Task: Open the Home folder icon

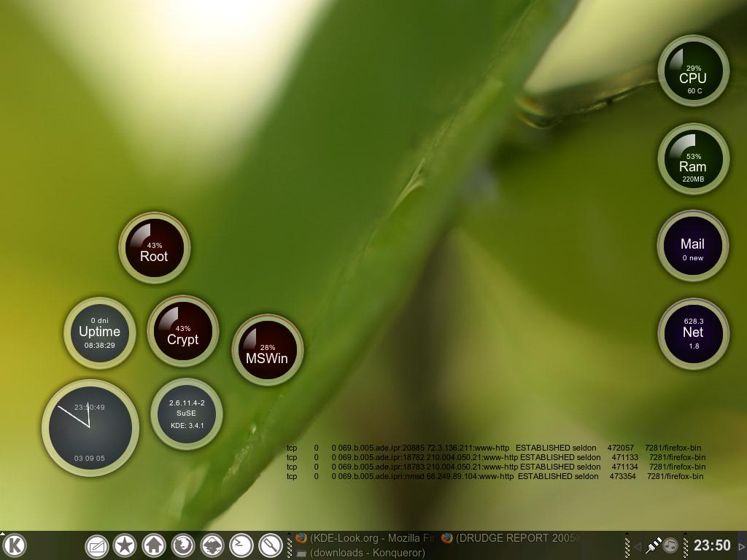Action: click(154, 545)
